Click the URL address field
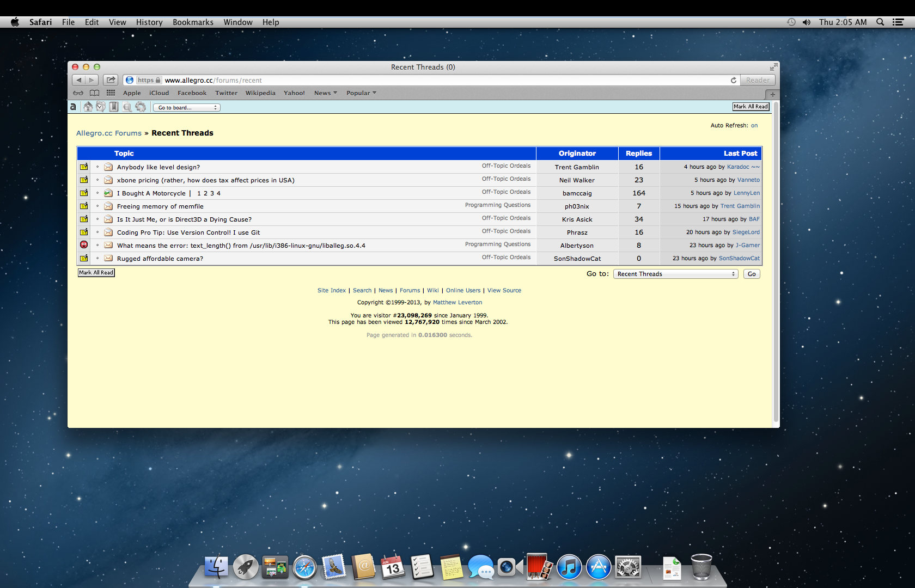 point(436,80)
